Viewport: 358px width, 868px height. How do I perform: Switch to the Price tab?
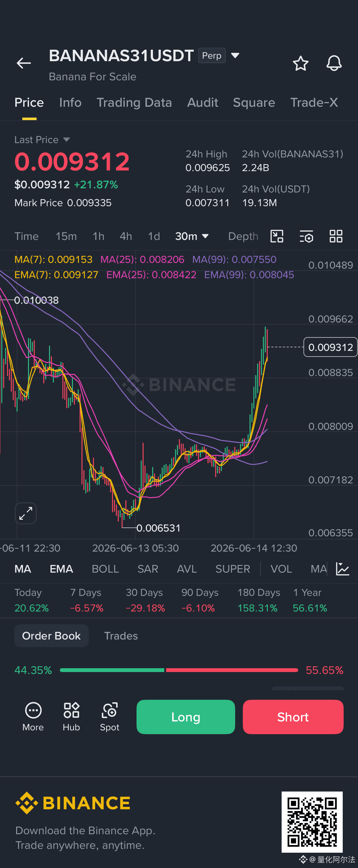tap(29, 102)
